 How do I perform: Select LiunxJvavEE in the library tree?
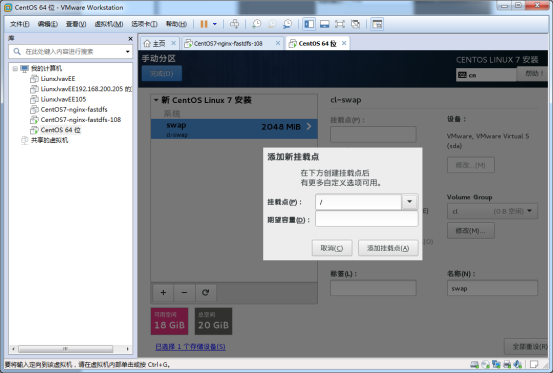click(x=57, y=79)
